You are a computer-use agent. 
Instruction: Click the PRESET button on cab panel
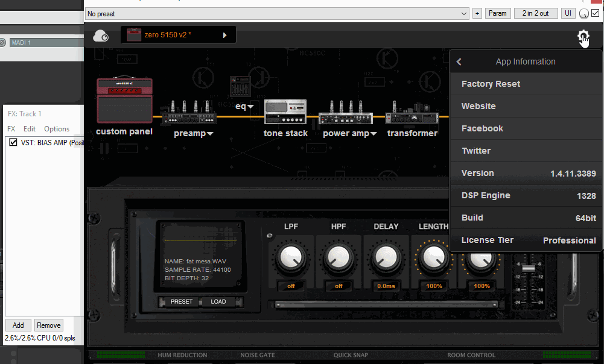click(x=182, y=302)
